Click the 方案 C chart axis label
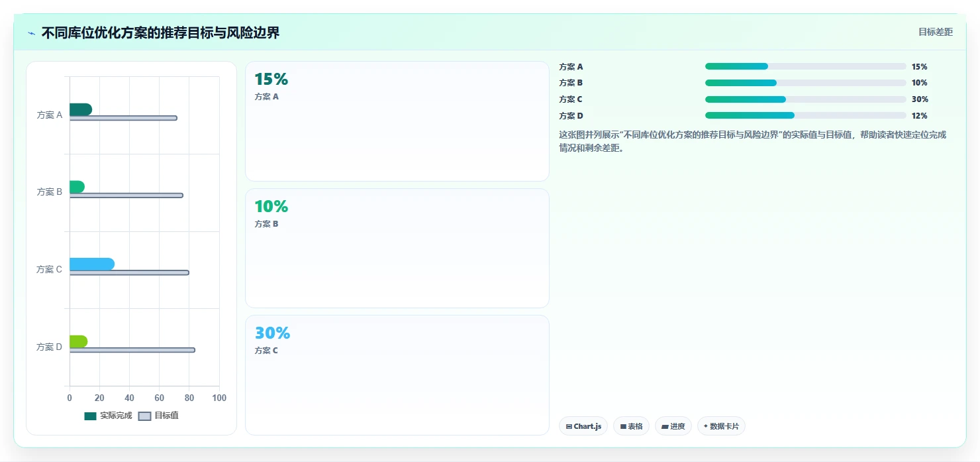 (x=50, y=269)
